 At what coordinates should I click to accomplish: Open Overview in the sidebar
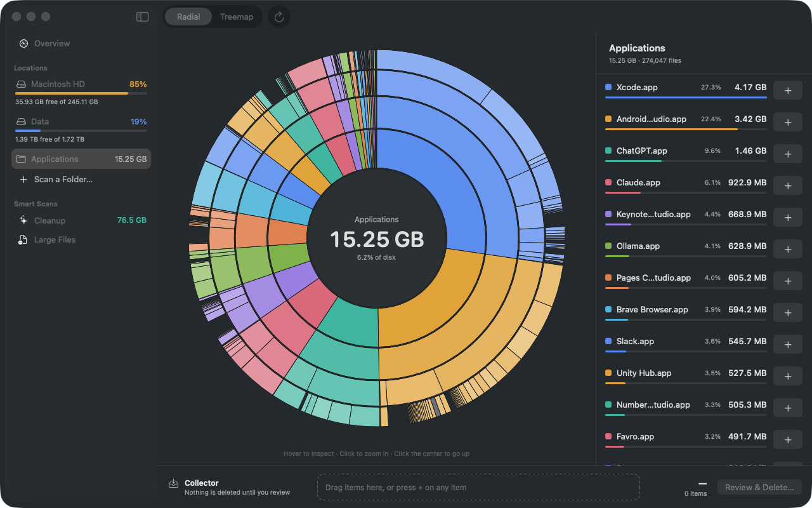click(x=81, y=43)
